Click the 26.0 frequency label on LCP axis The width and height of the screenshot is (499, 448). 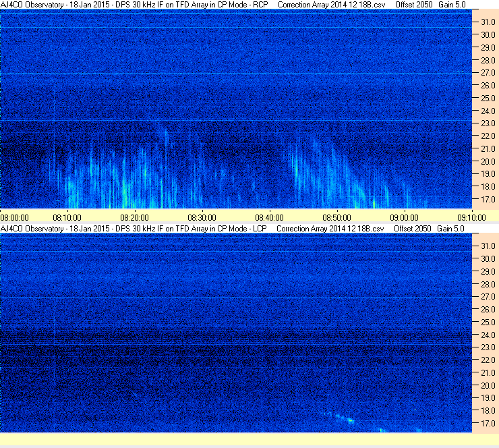[x=488, y=310]
